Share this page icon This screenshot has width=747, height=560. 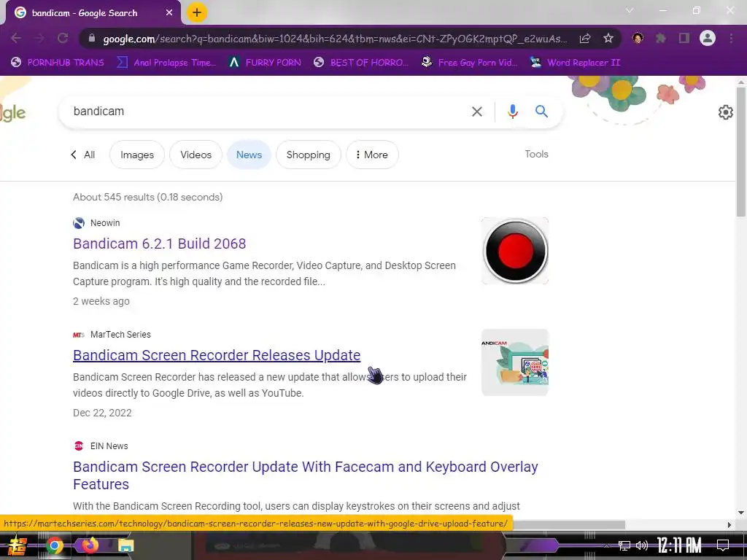coord(585,39)
